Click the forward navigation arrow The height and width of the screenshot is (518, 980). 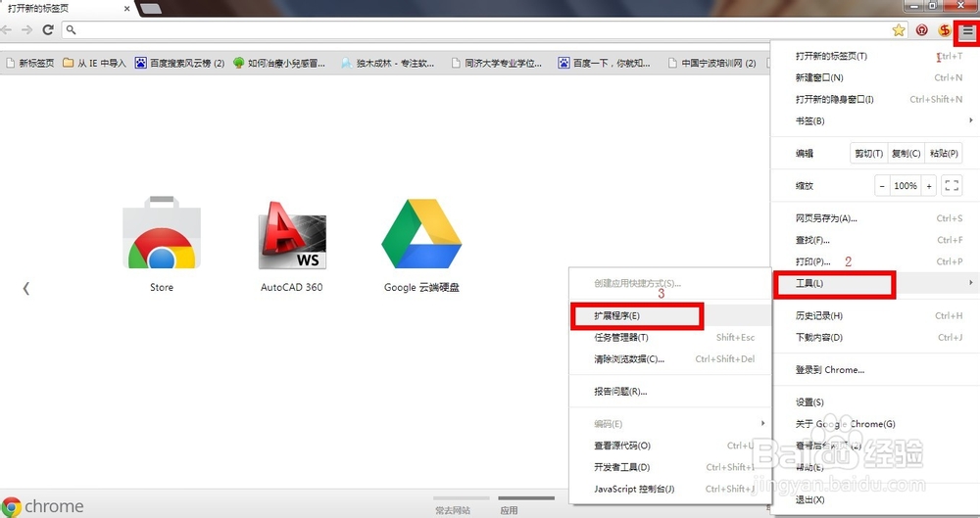pyautogui.click(x=26, y=30)
